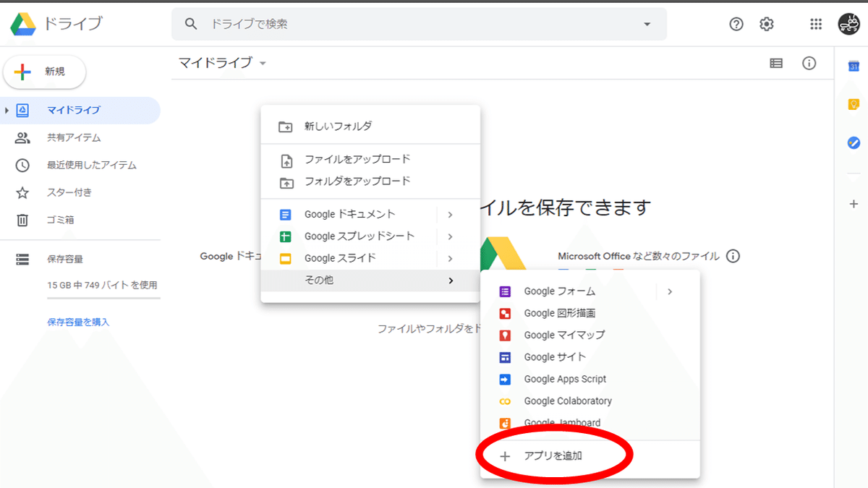868x488 pixels.
Task: Click the new folder icon
Action: pyautogui.click(x=286, y=127)
